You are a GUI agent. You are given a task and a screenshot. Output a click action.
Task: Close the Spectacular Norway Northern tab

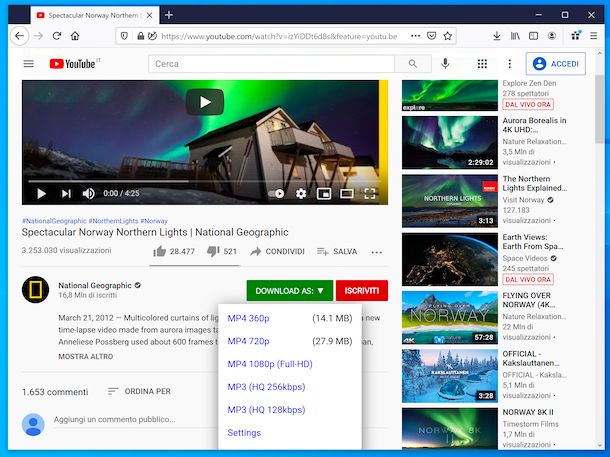coord(150,16)
